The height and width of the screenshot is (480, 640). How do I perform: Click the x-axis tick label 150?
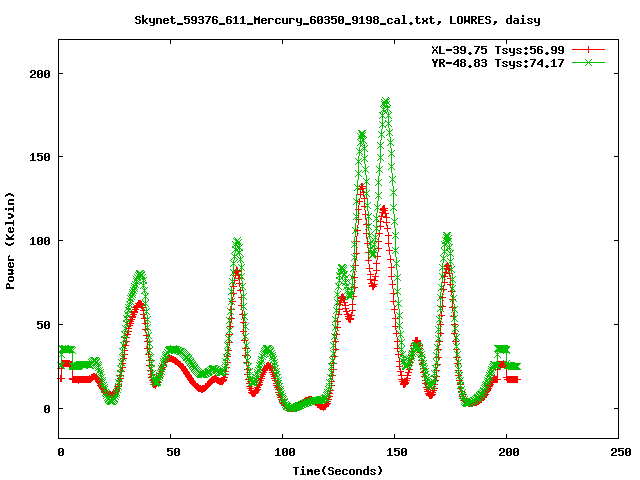click(x=397, y=452)
